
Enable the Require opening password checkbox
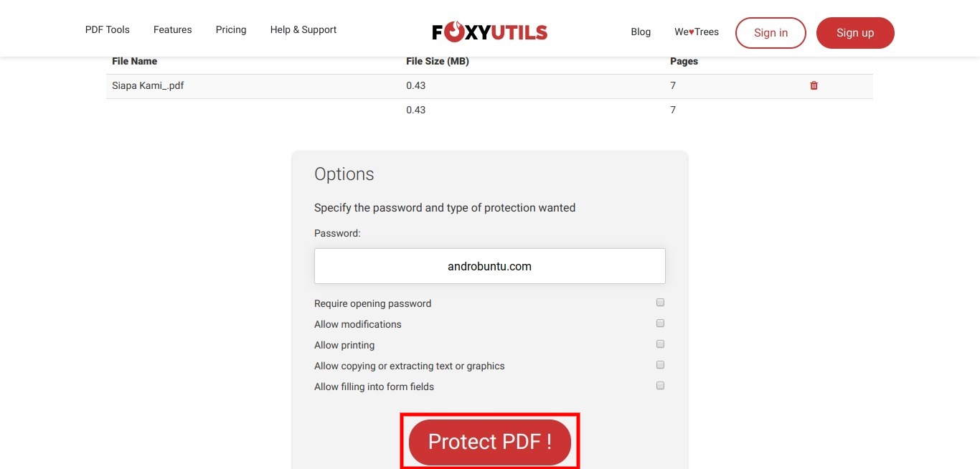click(660, 302)
